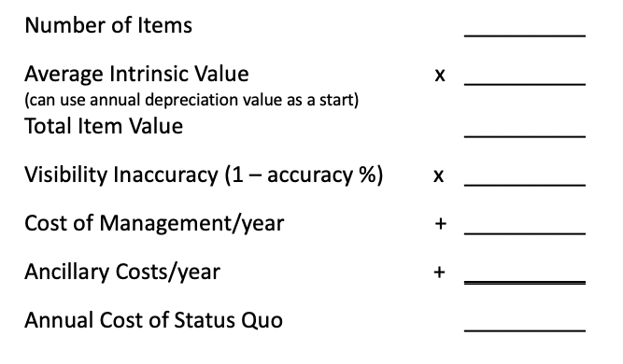Screen dimensions: 623x364
Task: Click the Average Intrinsic Value blank field
Action: click(525, 84)
